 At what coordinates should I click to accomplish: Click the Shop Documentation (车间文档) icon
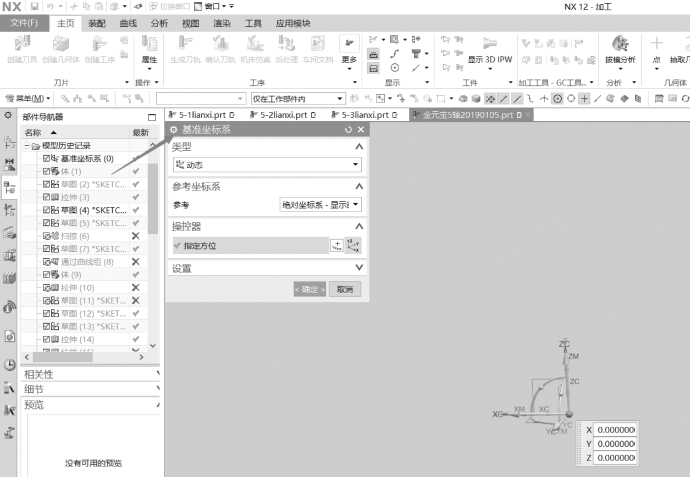click(318, 44)
